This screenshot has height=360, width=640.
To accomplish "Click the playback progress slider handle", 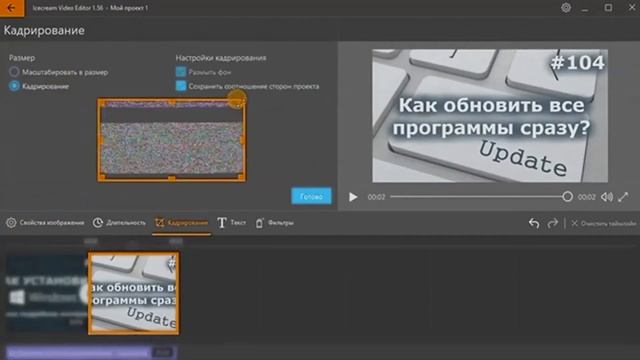I will pyautogui.click(x=567, y=197).
